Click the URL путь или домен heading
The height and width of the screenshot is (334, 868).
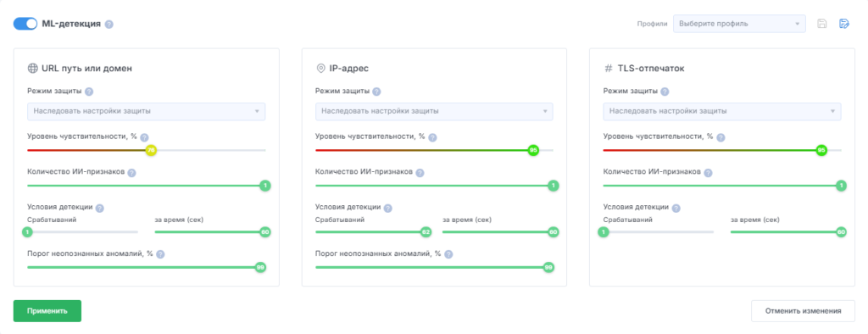tap(87, 69)
